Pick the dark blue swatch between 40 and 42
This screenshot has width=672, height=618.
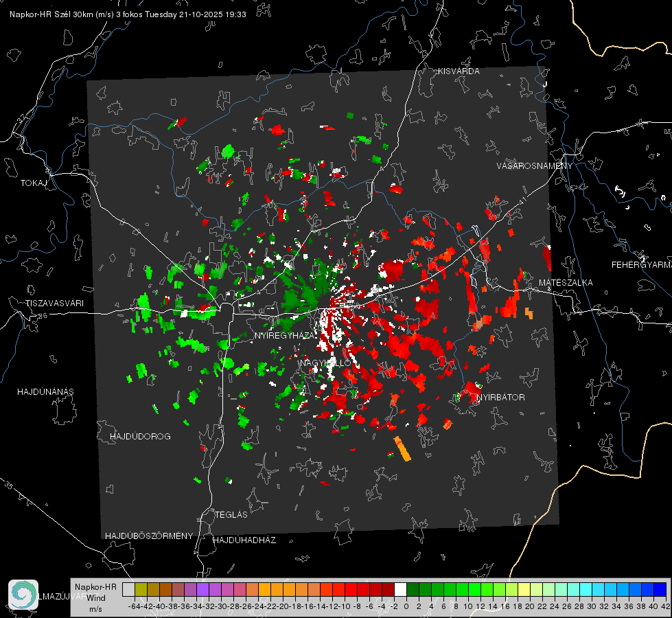[660, 589]
